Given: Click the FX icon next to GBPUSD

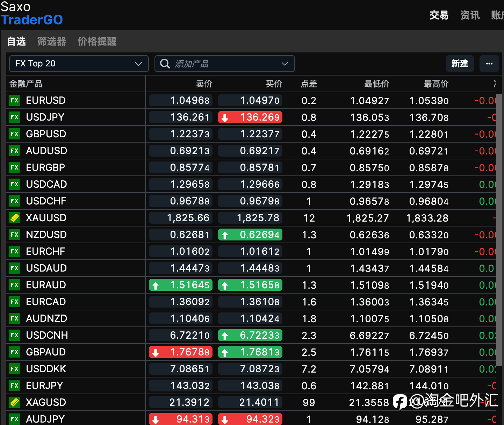Looking at the screenshot, I should click(x=15, y=134).
